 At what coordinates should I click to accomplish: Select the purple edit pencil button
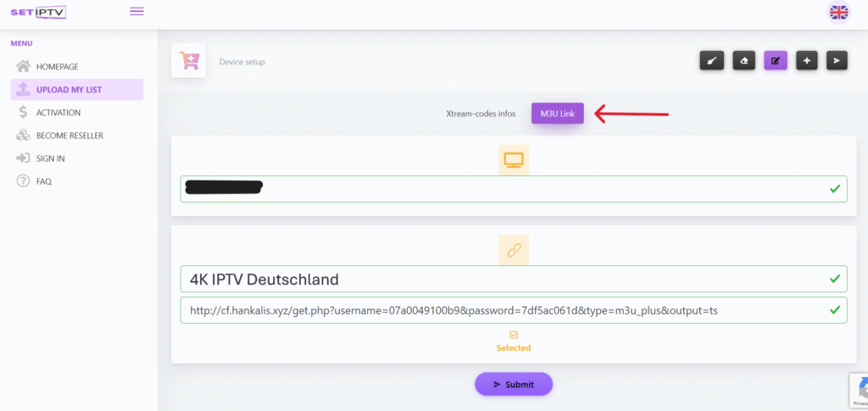776,61
